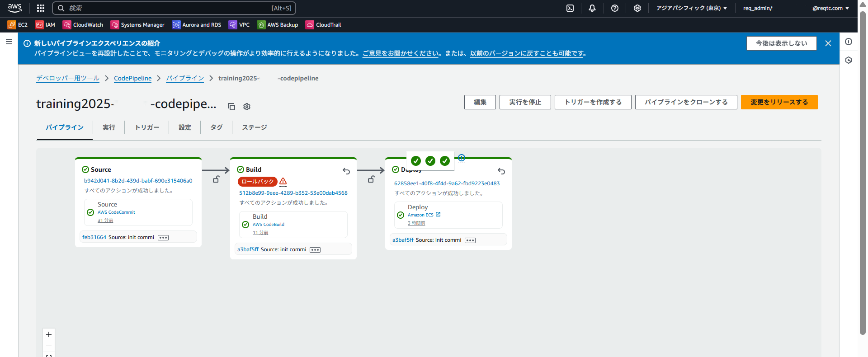Switch to the 設定 tab
Screen dimensions: 868x357
pyautogui.click(x=185, y=127)
